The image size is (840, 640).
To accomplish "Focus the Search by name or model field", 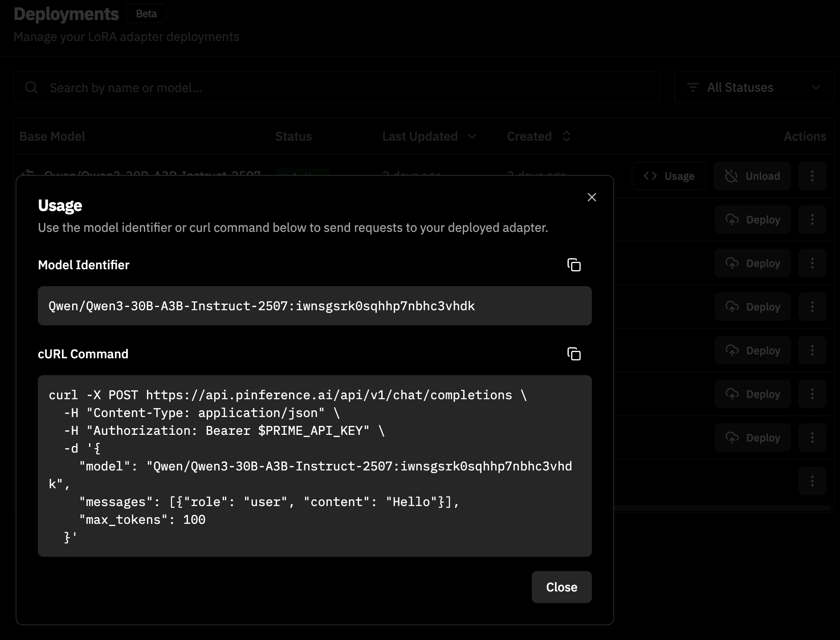I will click(x=337, y=87).
